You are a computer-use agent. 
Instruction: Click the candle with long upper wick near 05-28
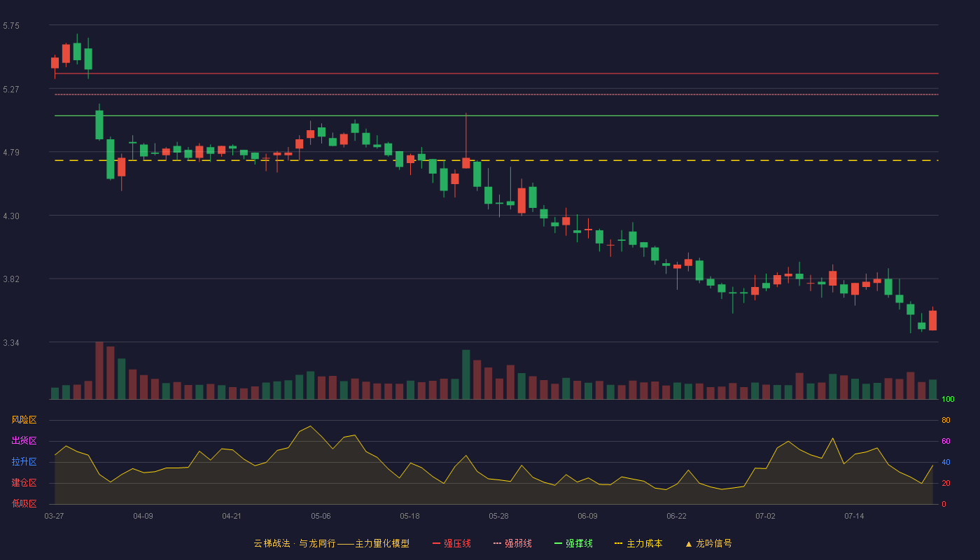click(x=510, y=189)
